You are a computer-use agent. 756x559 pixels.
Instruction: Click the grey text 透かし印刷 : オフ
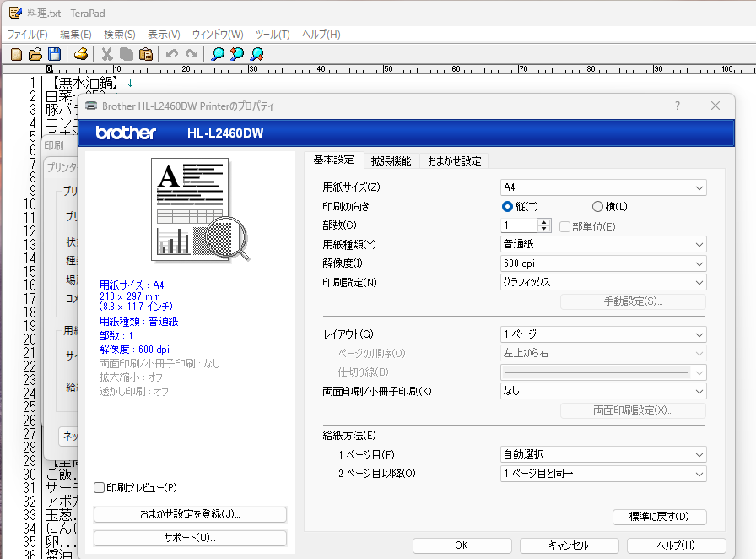pos(134,392)
